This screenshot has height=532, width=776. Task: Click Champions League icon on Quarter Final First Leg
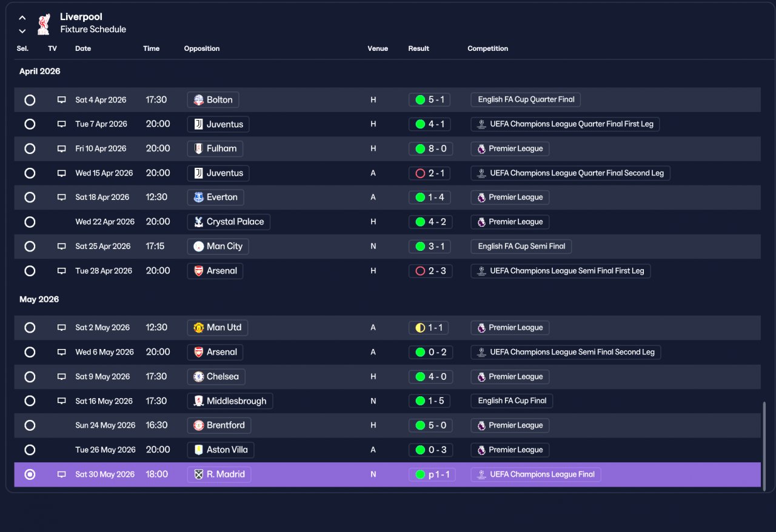pos(481,124)
